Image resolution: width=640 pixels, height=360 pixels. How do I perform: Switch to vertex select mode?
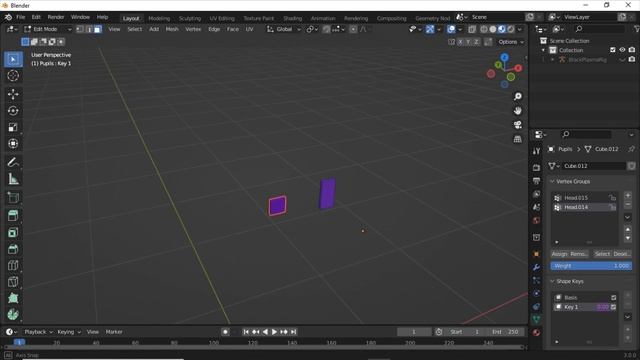click(80, 29)
